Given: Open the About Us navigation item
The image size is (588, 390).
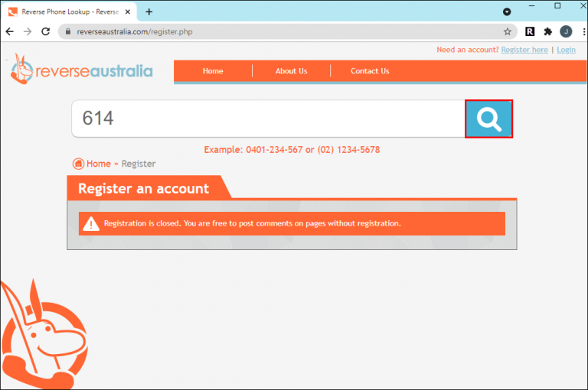Looking at the screenshot, I should 292,71.
